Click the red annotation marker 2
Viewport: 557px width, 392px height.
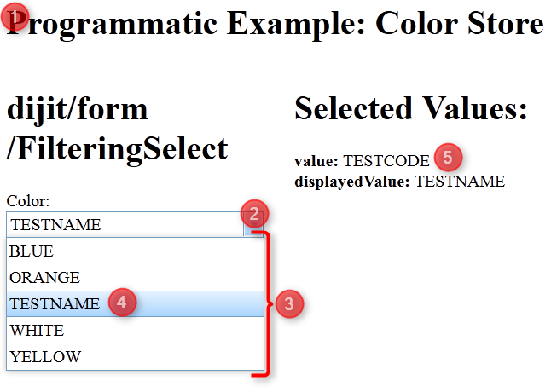point(254,214)
